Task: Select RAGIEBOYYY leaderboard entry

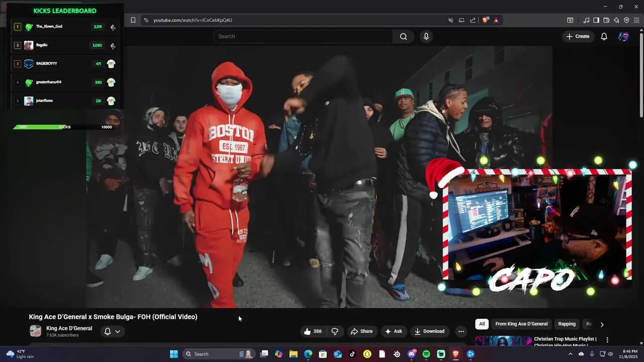Action: pyautogui.click(x=65, y=64)
